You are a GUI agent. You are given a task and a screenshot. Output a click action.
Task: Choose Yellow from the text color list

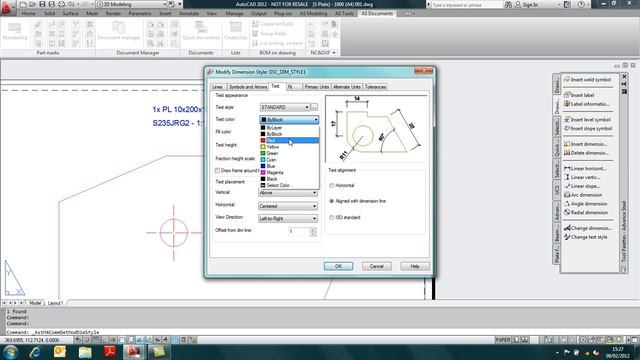(x=289, y=147)
